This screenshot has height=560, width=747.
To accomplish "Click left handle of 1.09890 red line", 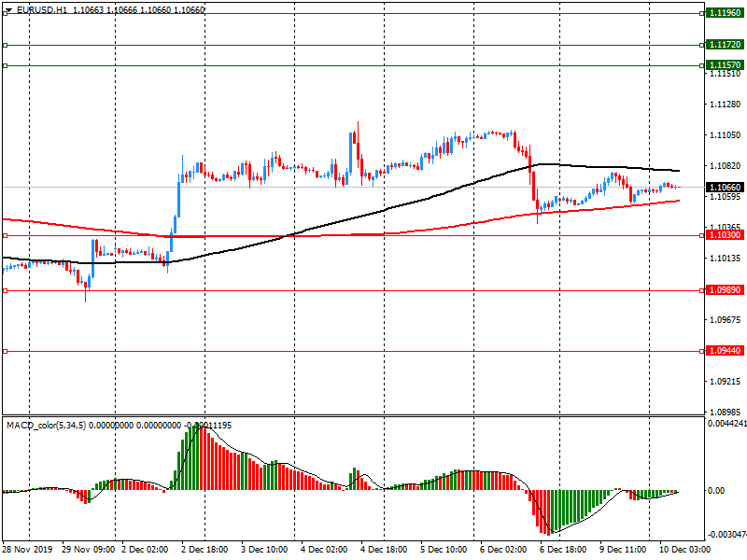I will click(x=6, y=290).
